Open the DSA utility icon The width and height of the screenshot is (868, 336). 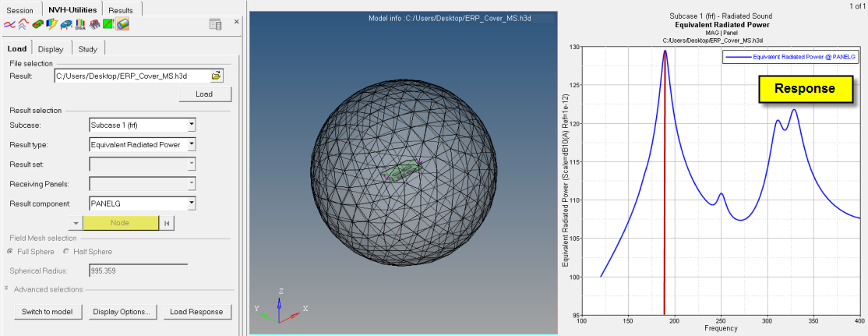79,25
